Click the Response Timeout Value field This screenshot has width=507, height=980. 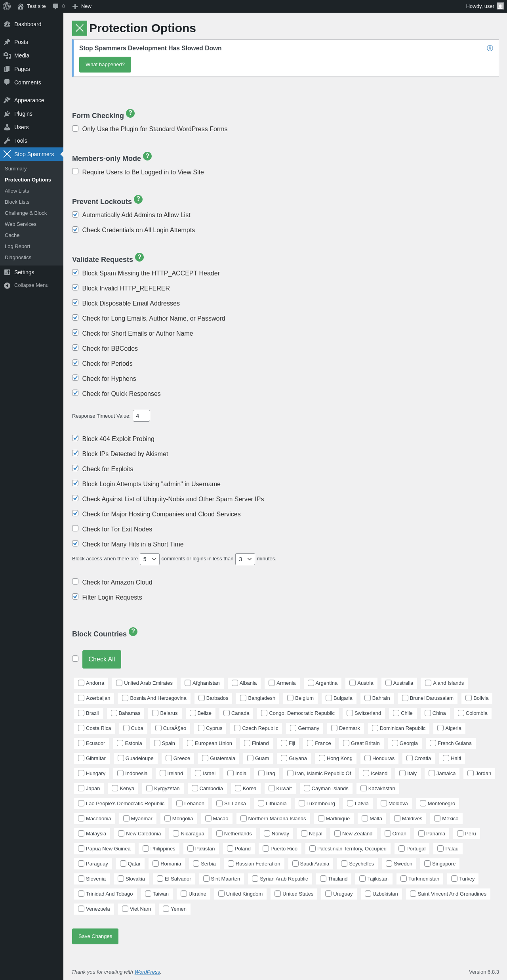tap(141, 416)
